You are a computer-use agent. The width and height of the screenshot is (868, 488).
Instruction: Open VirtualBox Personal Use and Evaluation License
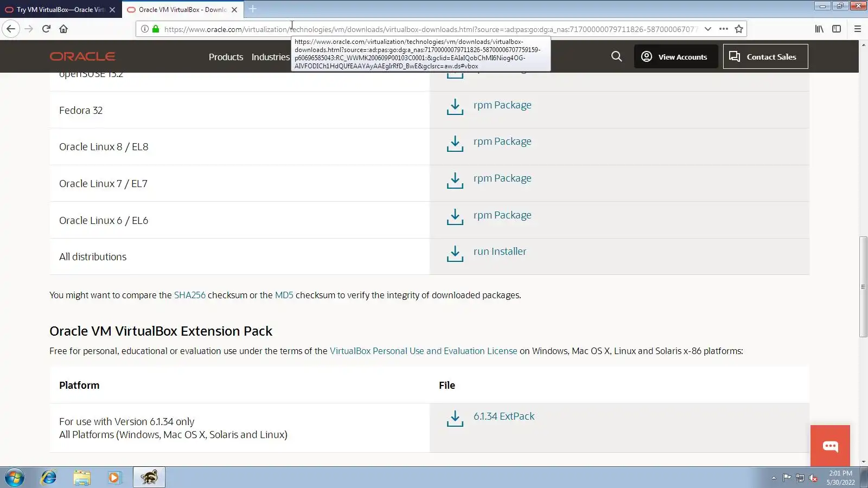click(x=424, y=351)
